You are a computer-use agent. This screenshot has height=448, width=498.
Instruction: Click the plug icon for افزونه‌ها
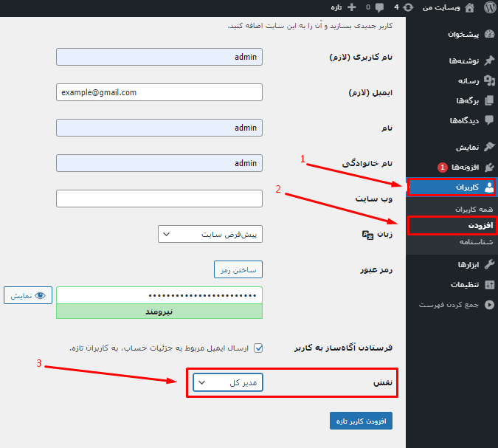[x=489, y=167]
